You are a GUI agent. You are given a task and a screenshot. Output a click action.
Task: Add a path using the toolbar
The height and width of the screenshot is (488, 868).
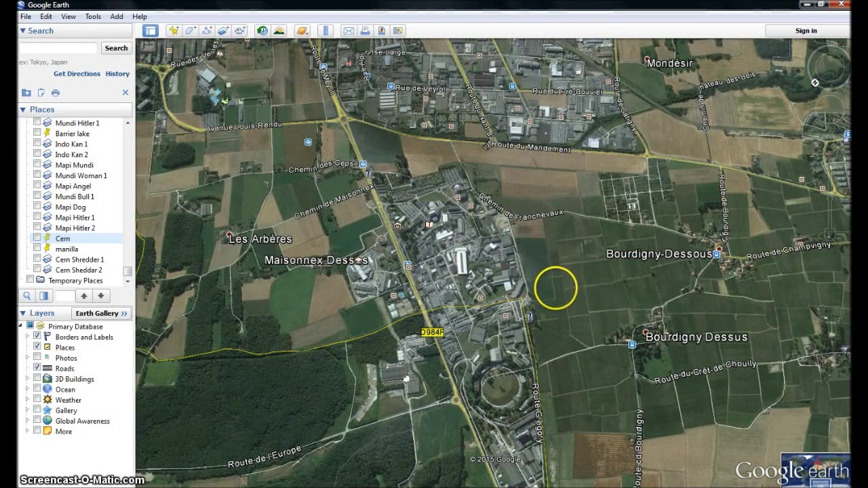click(x=207, y=30)
